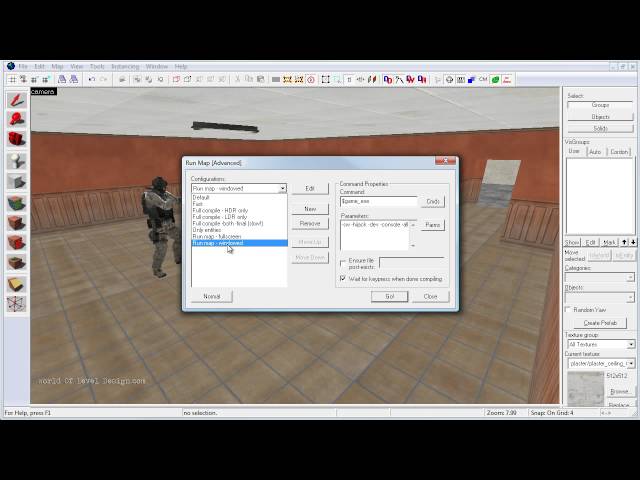This screenshot has width=640, height=480.
Task: Toggle the Groups select mode button
Action: click(600, 105)
